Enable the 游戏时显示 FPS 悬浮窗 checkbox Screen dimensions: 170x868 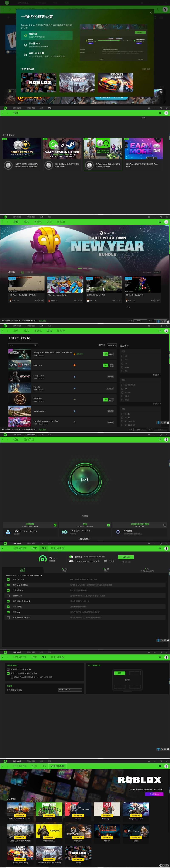(8, 669)
